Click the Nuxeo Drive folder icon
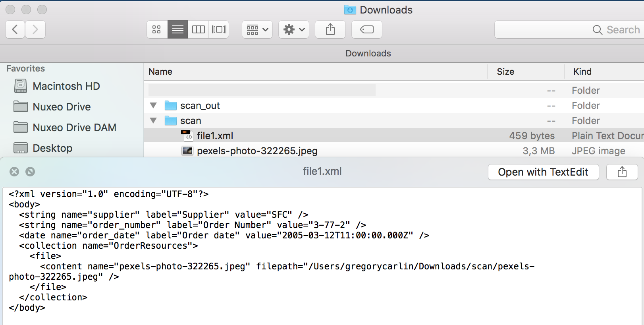The height and width of the screenshot is (325, 644). (x=21, y=106)
